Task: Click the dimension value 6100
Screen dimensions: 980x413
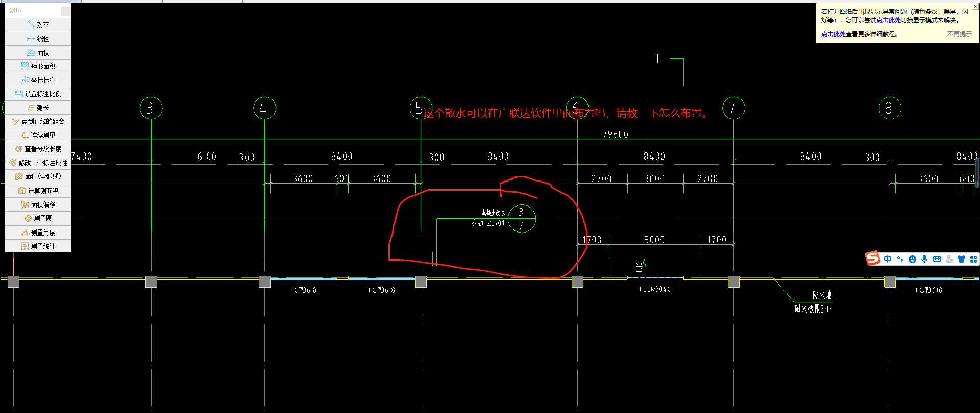Action: (x=207, y=157)
